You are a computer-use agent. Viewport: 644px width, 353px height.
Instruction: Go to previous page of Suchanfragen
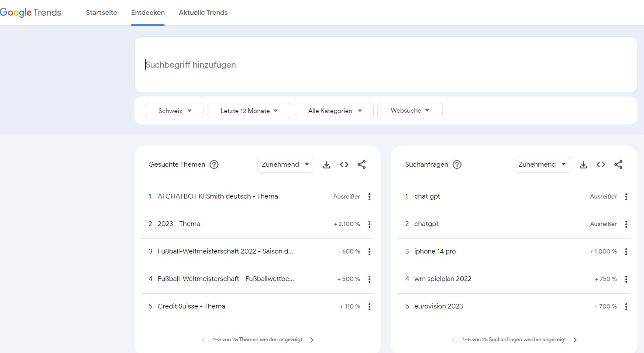coord(454,340)
